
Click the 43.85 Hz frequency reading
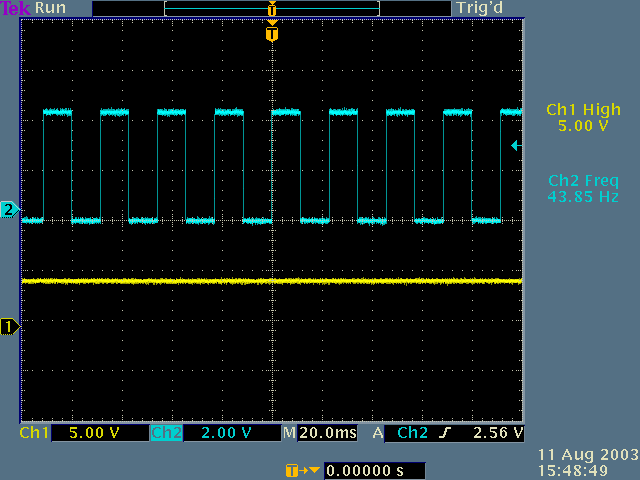pyautogui.click(x=583, y=197)
